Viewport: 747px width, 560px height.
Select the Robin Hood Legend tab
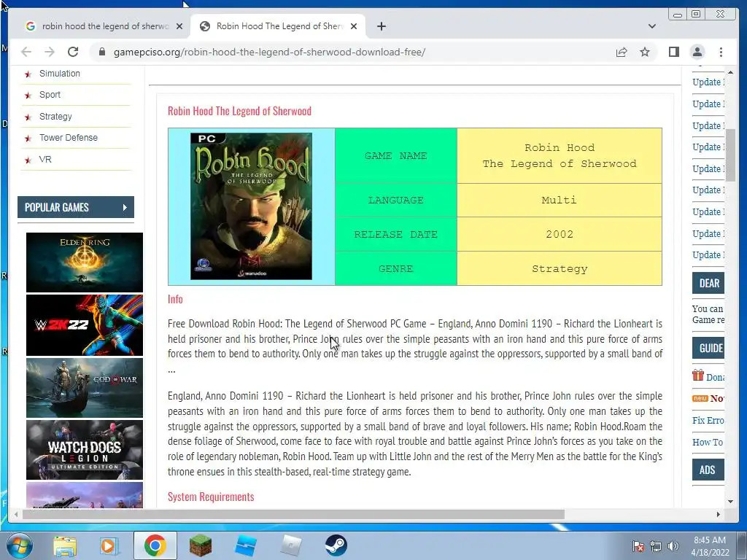click(x=278, y=26)
